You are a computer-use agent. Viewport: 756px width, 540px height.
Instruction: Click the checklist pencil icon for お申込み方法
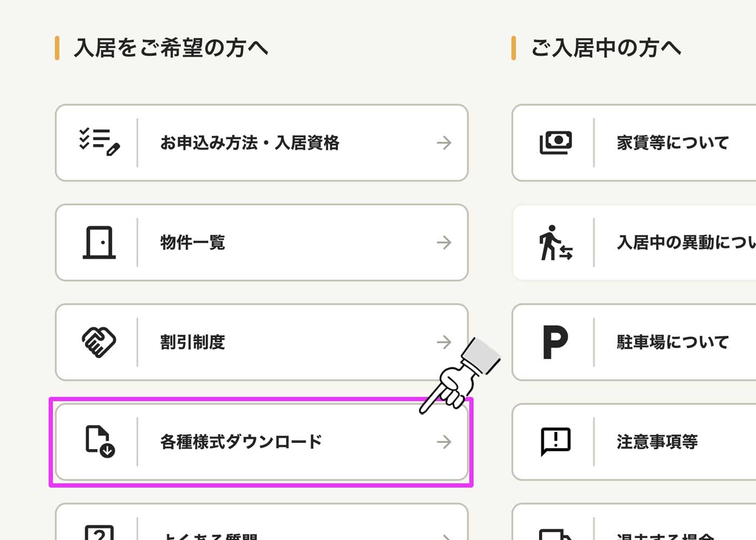pyautogui.click(x=99, y=142)
